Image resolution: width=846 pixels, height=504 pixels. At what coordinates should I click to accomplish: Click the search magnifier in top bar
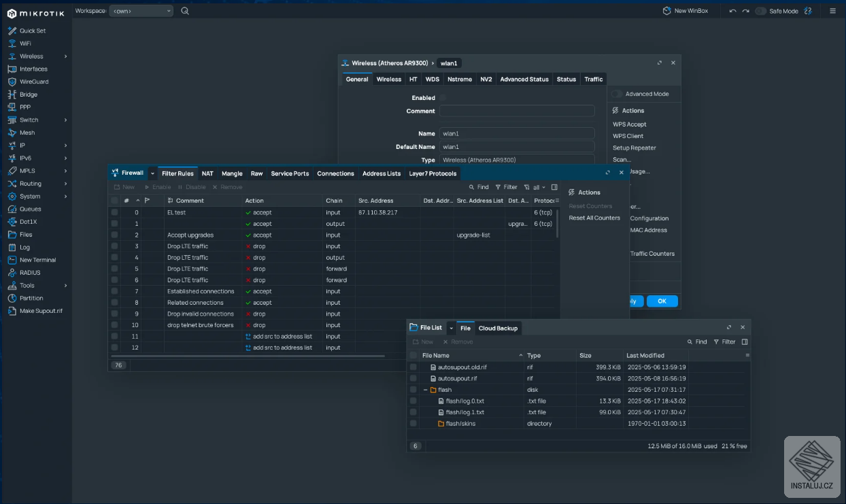point(185,11)
